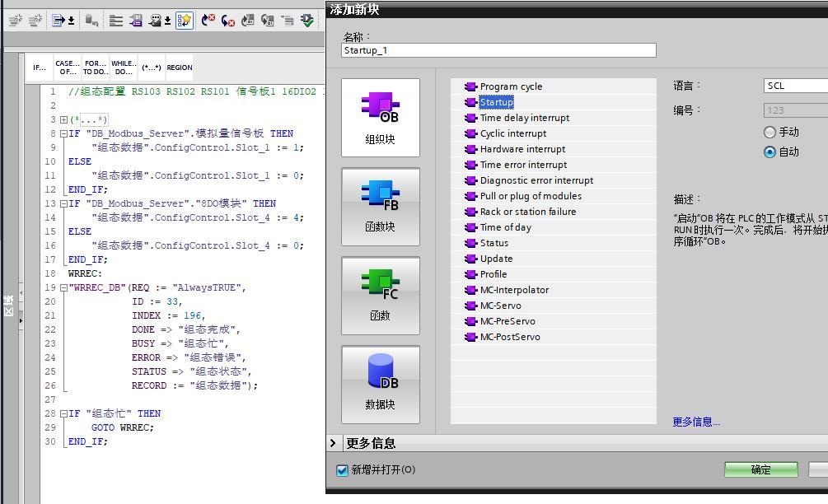Toggle the highlighted favorites star icon

coord(185,21)
